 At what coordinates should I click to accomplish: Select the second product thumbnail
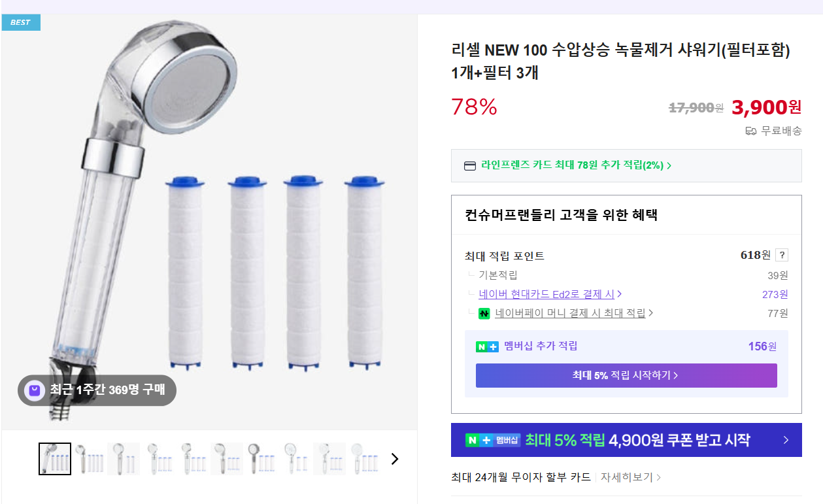(x=90, y=459)
